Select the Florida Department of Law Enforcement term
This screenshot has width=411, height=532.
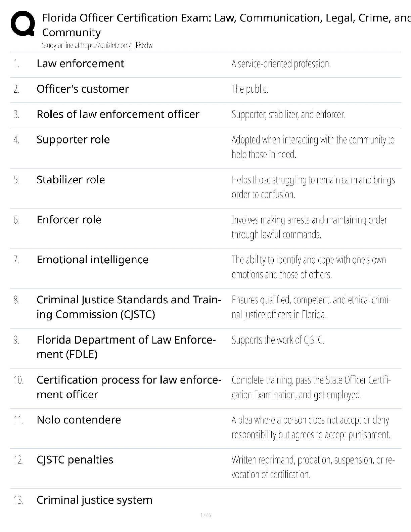[126, 347]
